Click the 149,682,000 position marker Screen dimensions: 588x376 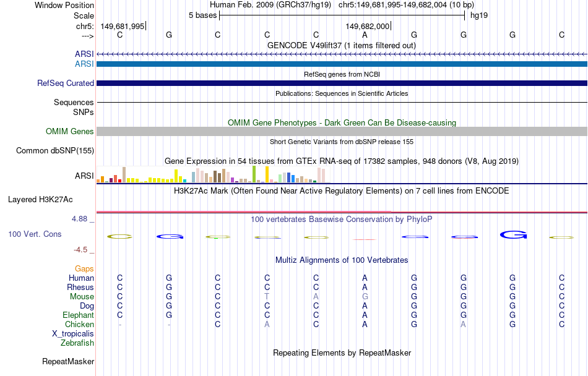click(368, 26)
